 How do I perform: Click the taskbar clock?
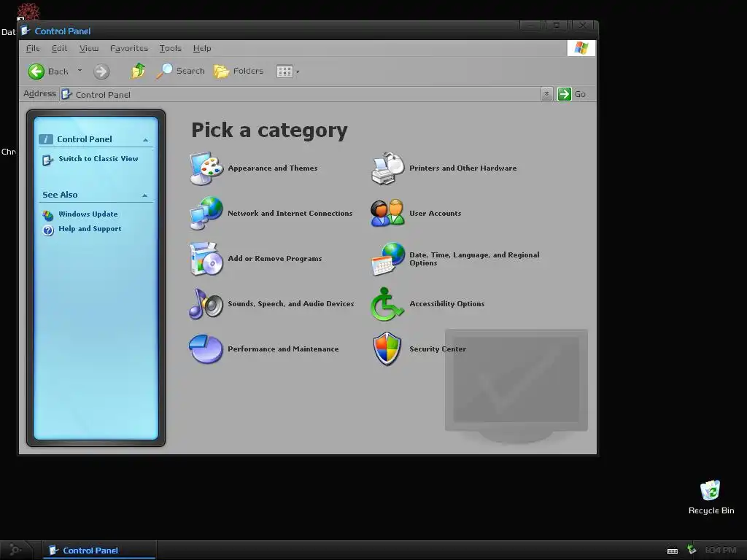click(720, 550)
